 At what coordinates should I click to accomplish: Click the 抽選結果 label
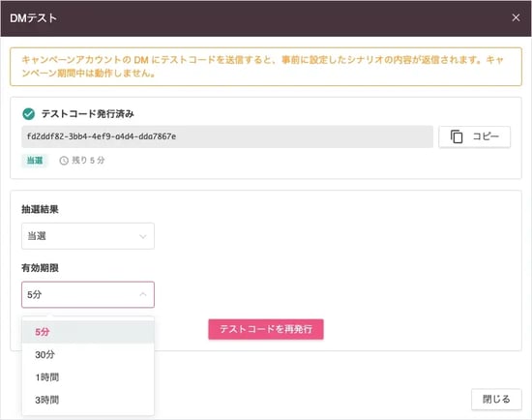[40, 209]
